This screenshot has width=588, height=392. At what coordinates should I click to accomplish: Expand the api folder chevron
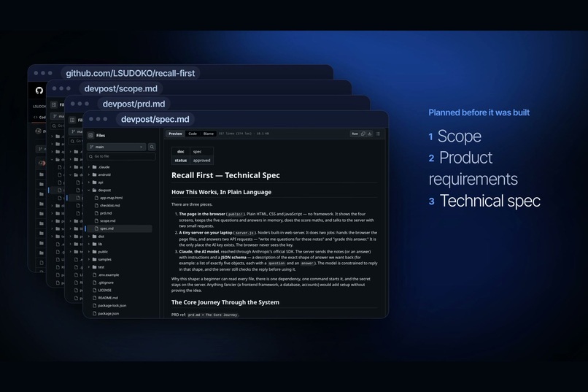click(89, 182)
